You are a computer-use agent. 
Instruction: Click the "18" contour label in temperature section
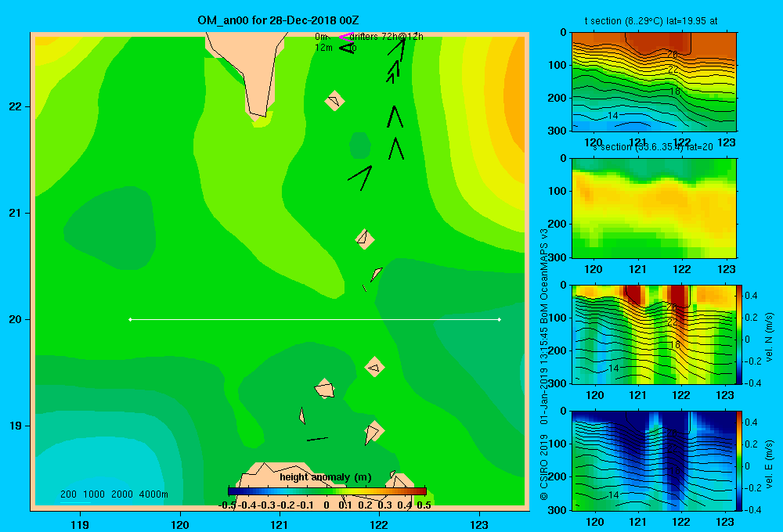point(675,92)
